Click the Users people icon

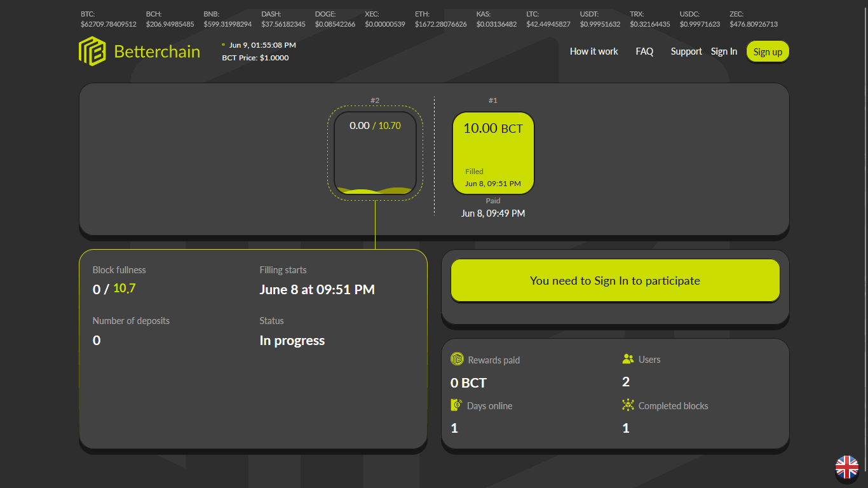pos(628,359)
